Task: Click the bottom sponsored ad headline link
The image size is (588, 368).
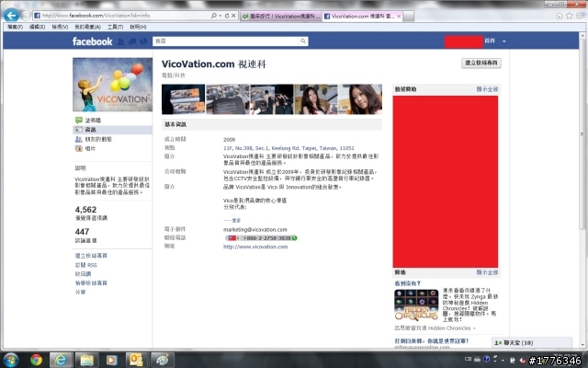Action: click(432, 341)
